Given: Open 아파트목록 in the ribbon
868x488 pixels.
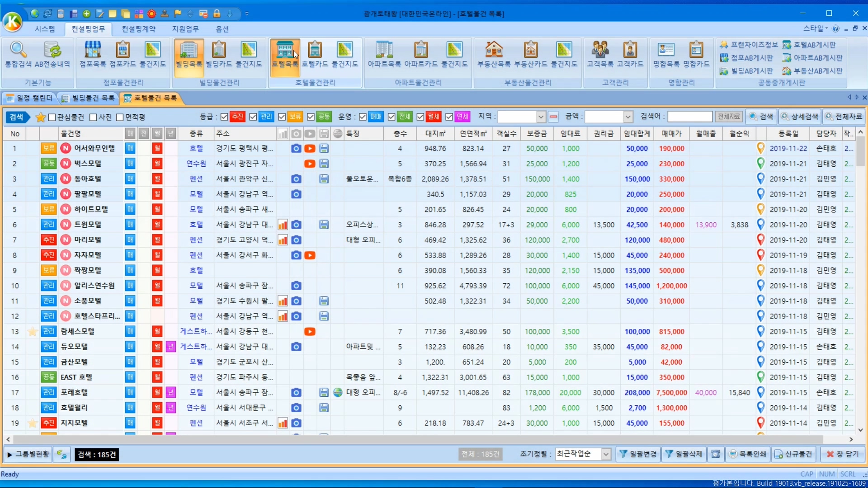Looking at the screenshot, I should tap(384, 54).
